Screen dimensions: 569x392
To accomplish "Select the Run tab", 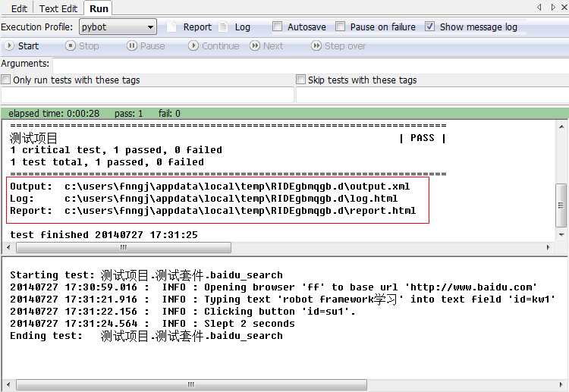I will coord(99,8).
